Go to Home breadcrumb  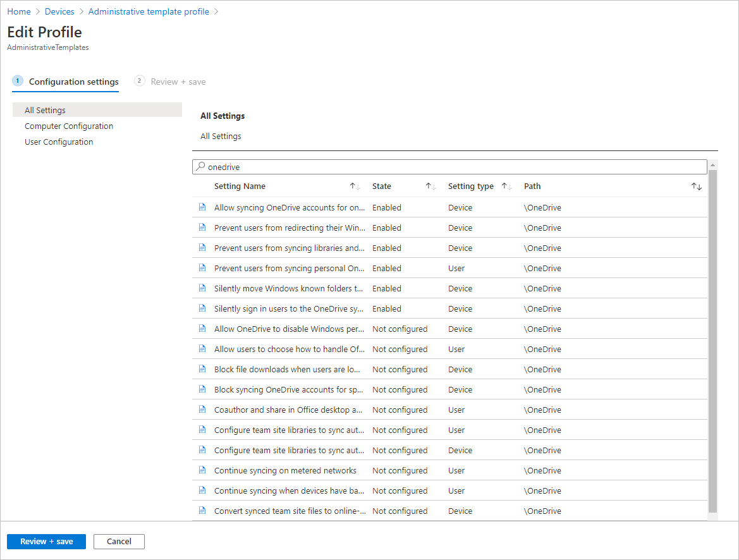click(19, 11)
